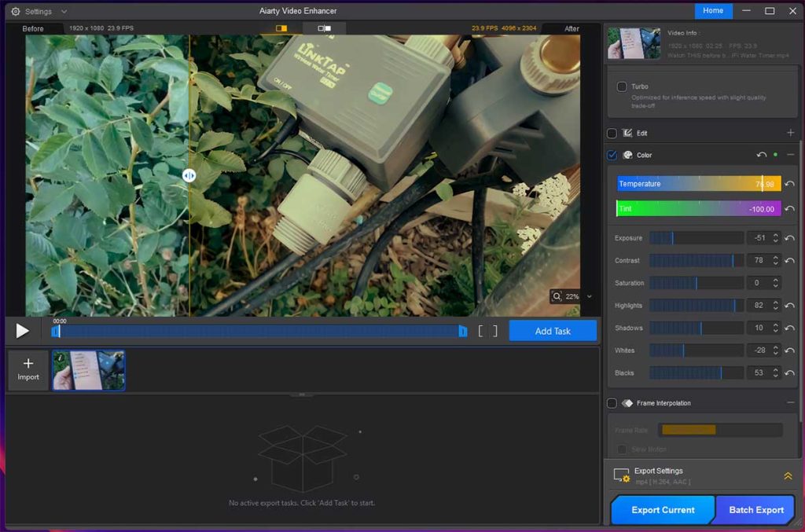Open the Export Settings monitor icon
This screenshot has width=805, height=532.
(x=622, y=475)
